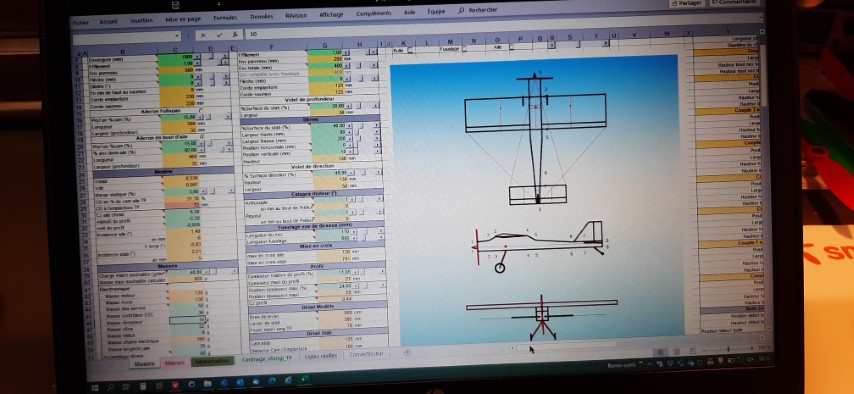Add a new sheet with plus icon
This screenshot has width=854, height=394.
407,353
